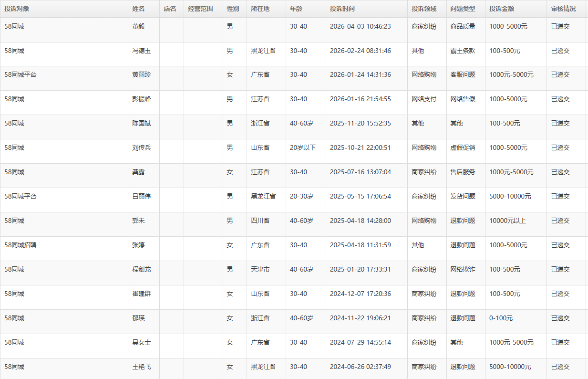Select the name 黄丽珍
The height and width of the screenshot is (379, 588).
tap(142, 74)
